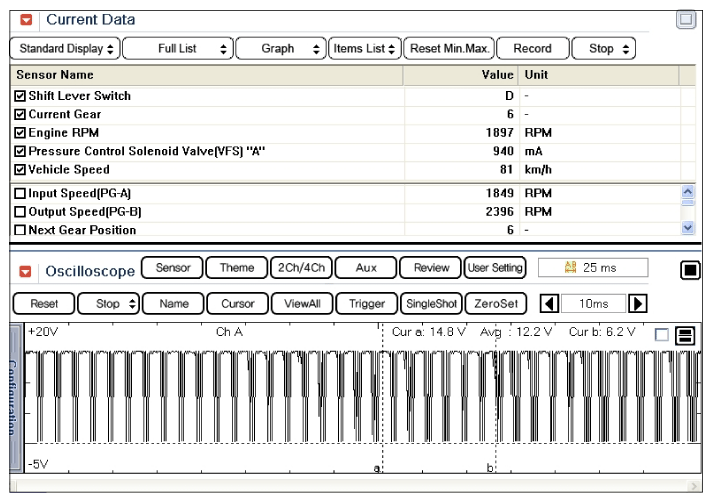Click the Name button
Screen dimensions: 712x502
[x=173, y=304]
